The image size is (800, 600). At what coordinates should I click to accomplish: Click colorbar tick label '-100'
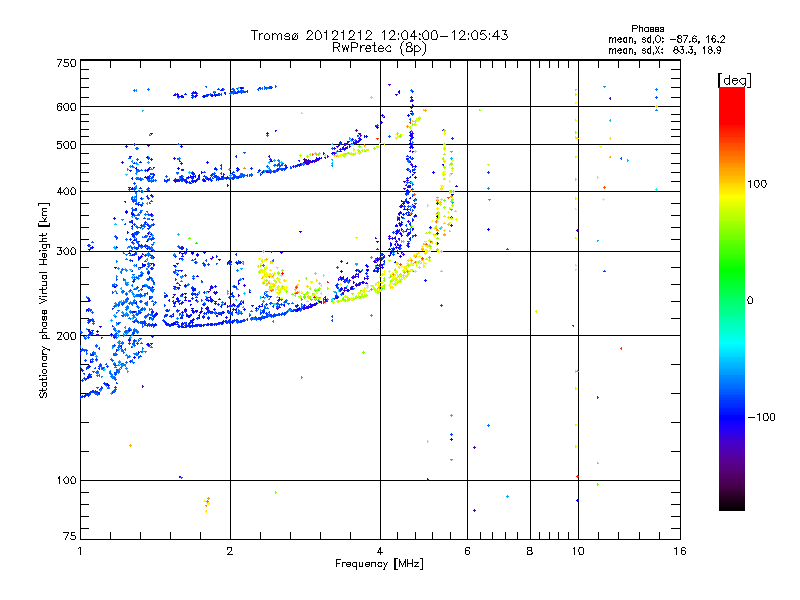click(762, 417)
